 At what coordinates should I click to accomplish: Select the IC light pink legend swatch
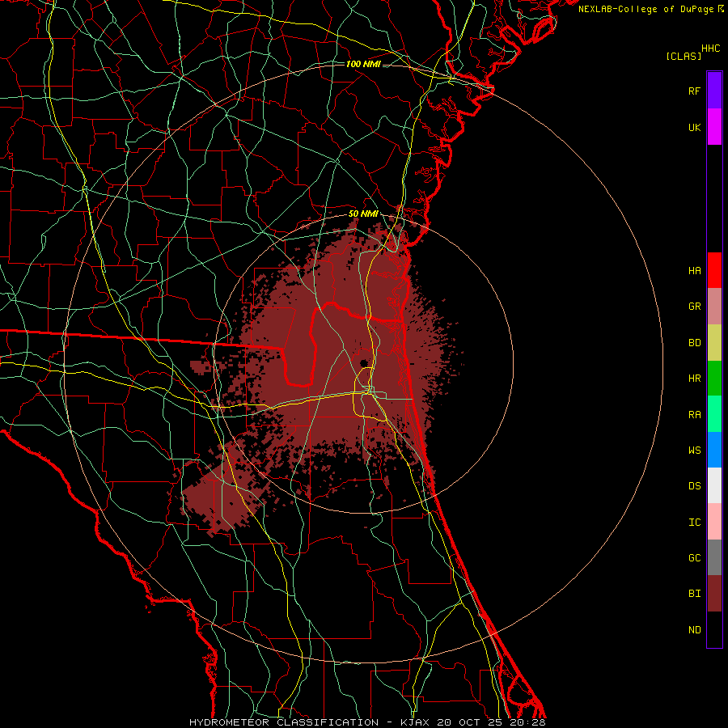714,522
